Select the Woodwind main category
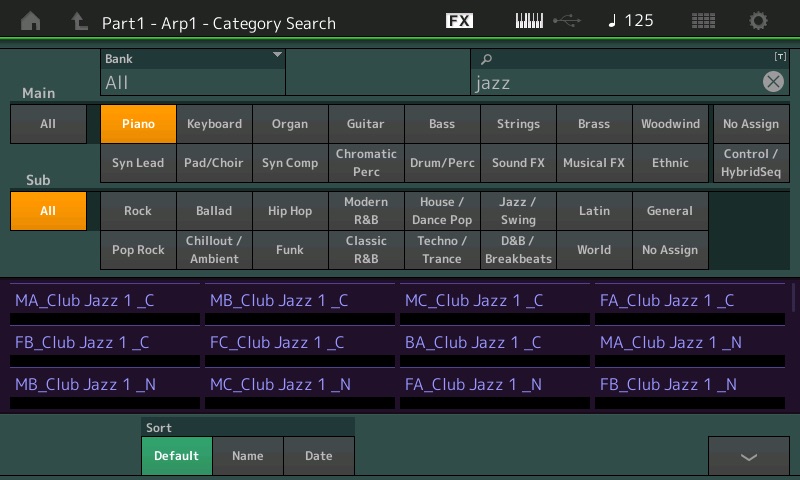 (x=670, y=124)
